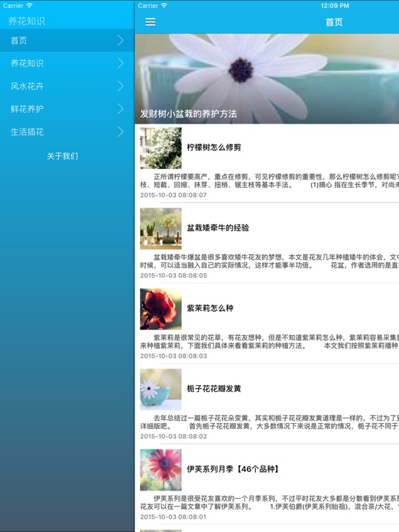Open the 关于我们 link
Viewport: 399px width, 532px height.
coord(62,156)
